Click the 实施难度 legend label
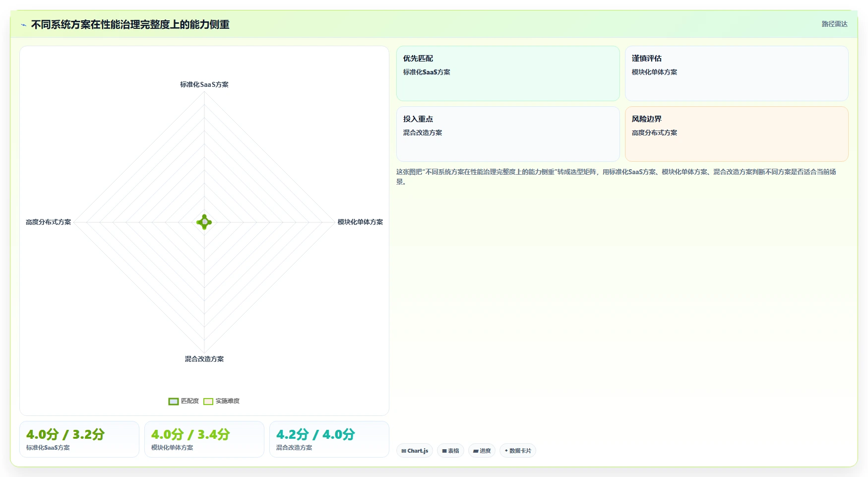 tap(228, 401)
